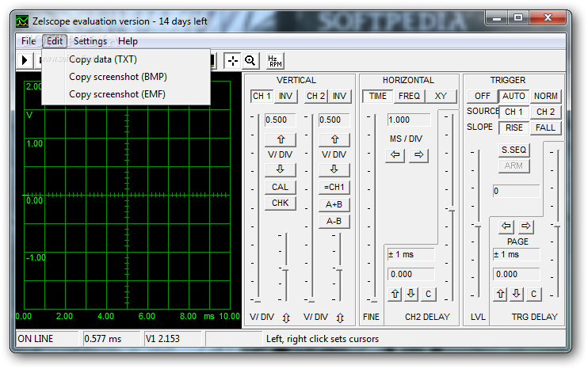Image resolution: width=588 pixels, height=369 pixels.
Task: Toggle the Hz/RPM frequency units icon
Action: (x=275, y=61)
